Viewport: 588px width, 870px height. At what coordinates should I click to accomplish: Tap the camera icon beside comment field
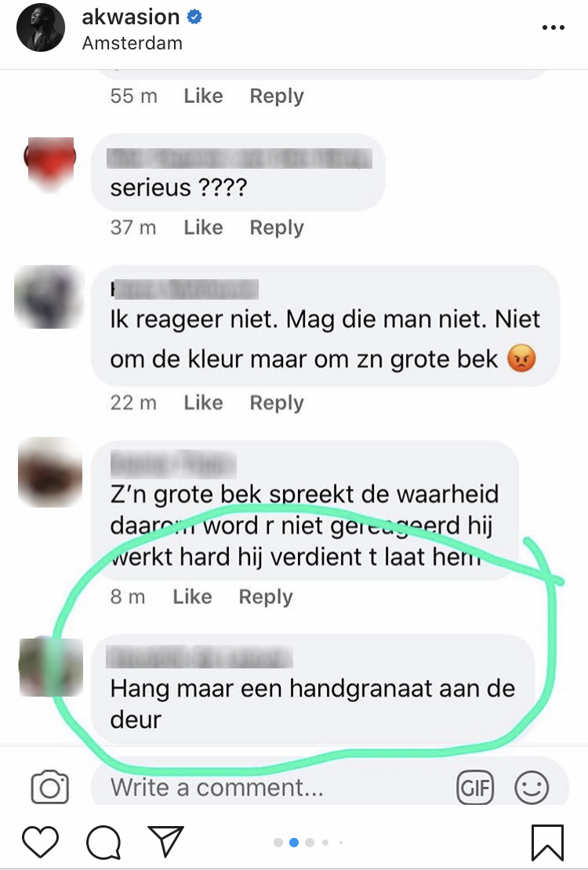[50, 787]
